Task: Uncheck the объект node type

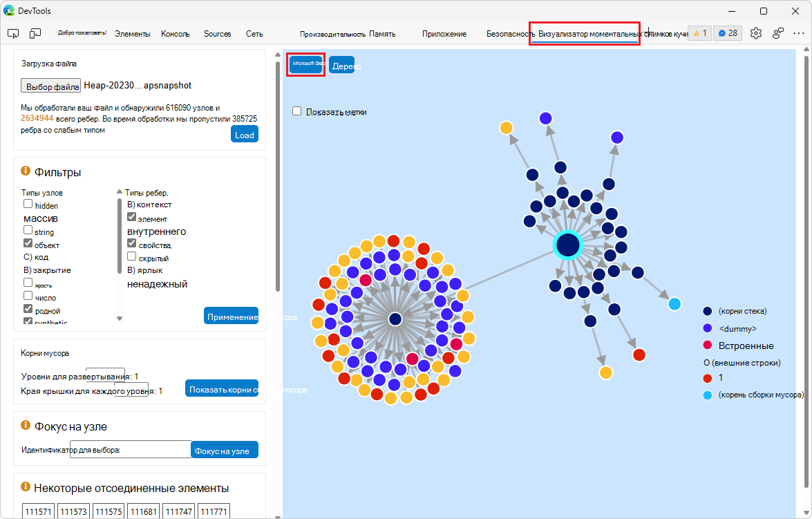Action: pos(28,243)
